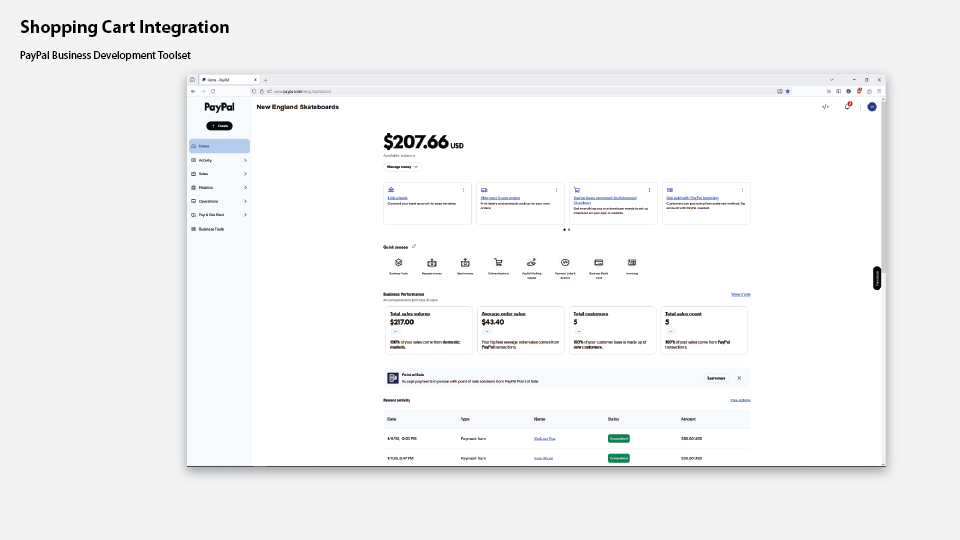
Task: Edit quick access with pencil icon
Action: pyautogui.click(x=414, y=246)
